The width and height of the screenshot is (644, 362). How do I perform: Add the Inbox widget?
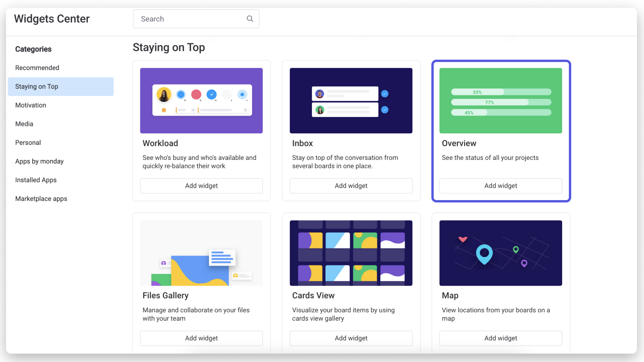351,186
